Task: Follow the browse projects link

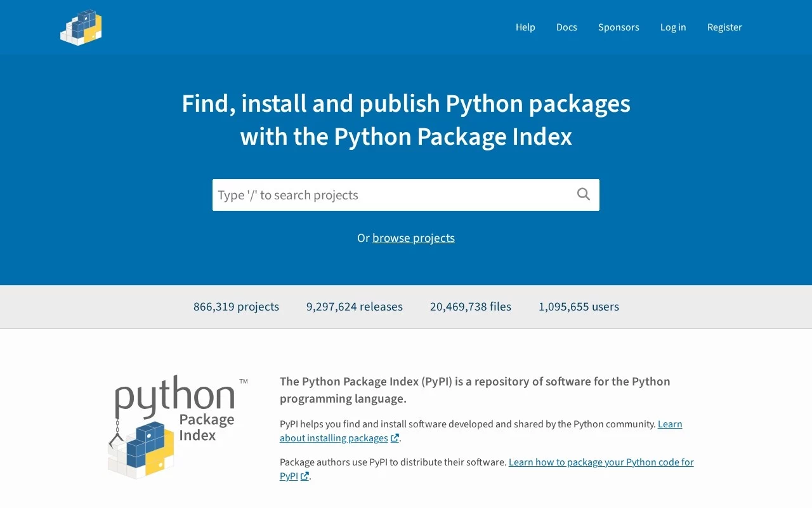Action: pos(414,237)
